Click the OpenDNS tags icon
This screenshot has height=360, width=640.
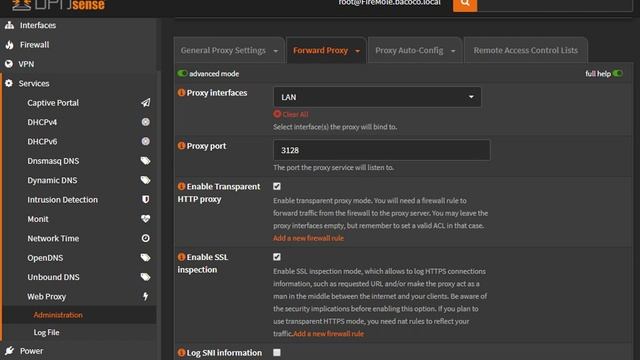tap(146, 258)
